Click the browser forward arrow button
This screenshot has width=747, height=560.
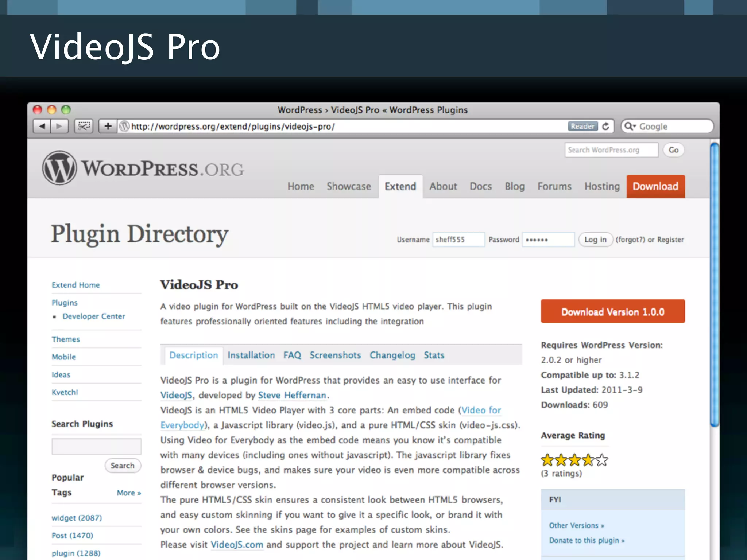click(59, 127)
